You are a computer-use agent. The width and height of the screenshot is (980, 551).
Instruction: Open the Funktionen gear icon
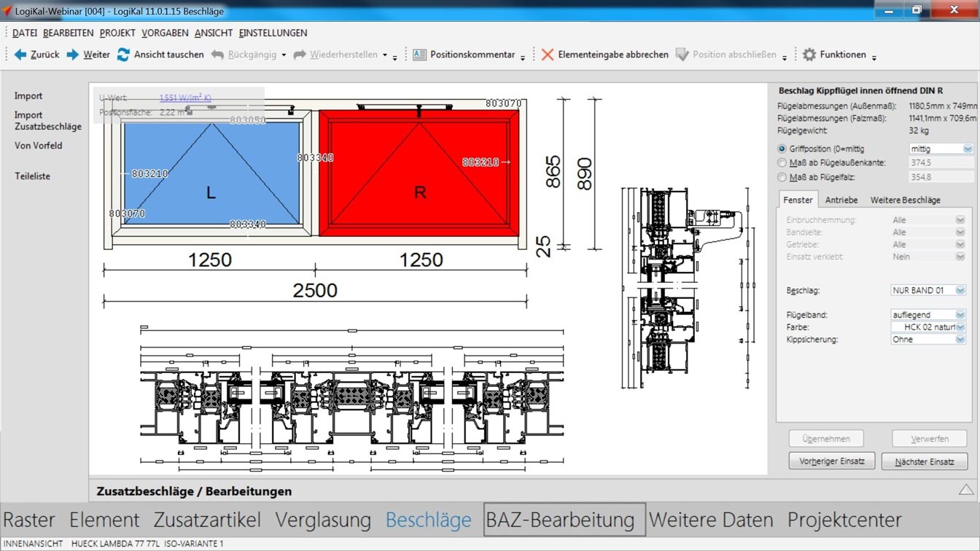809,55
